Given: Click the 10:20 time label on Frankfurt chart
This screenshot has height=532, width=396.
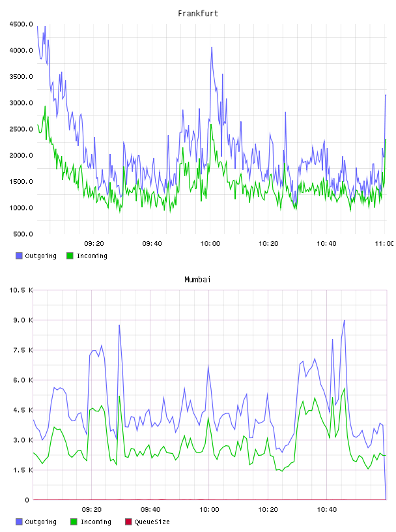Looking at the screenshot, I should click(x=268, y=244).
